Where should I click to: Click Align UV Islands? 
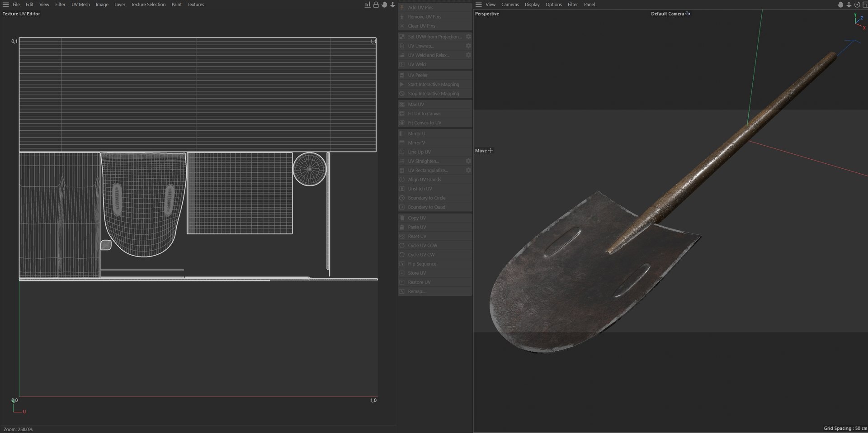tap(435, 180)
